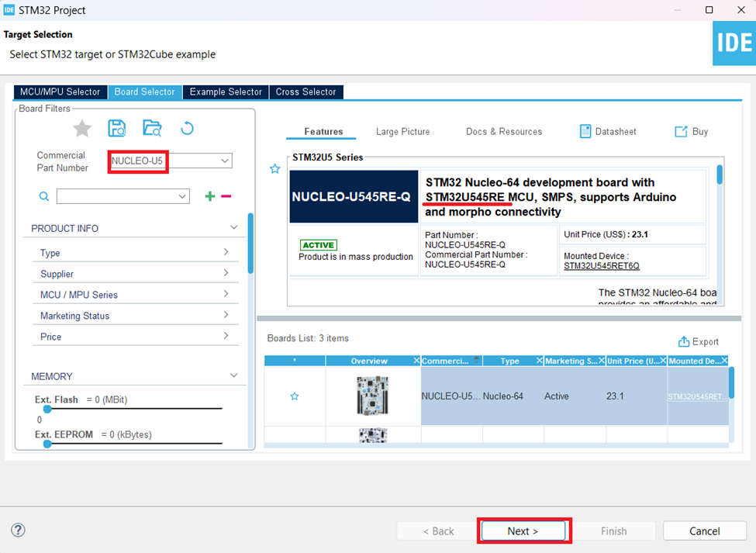Open the Datasheet document icon
Image resolution: width=756 pixels, height=553 pixels.
[585, 131]
